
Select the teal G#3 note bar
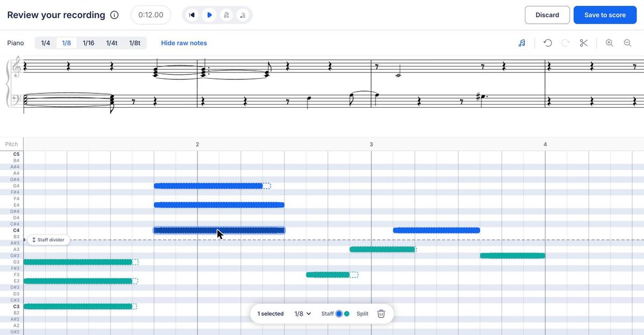click(513, 256)
